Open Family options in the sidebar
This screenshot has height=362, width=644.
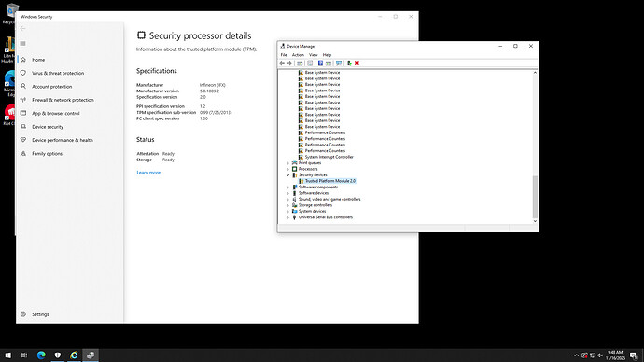[48, 154]
